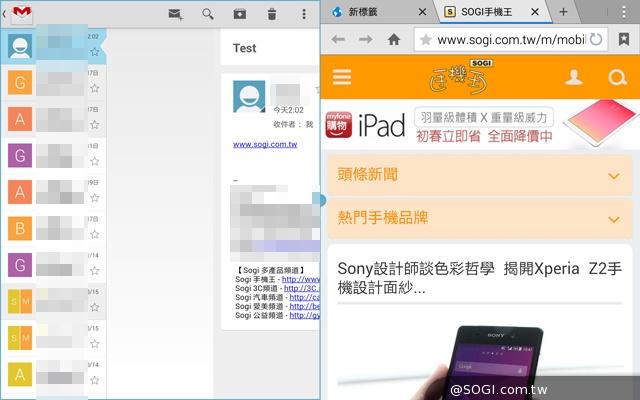Image resolution: width=640 pixels, height=400 pixels.
Task: Open the browser bookmarks icon
Action: click(x=625, y=40)
